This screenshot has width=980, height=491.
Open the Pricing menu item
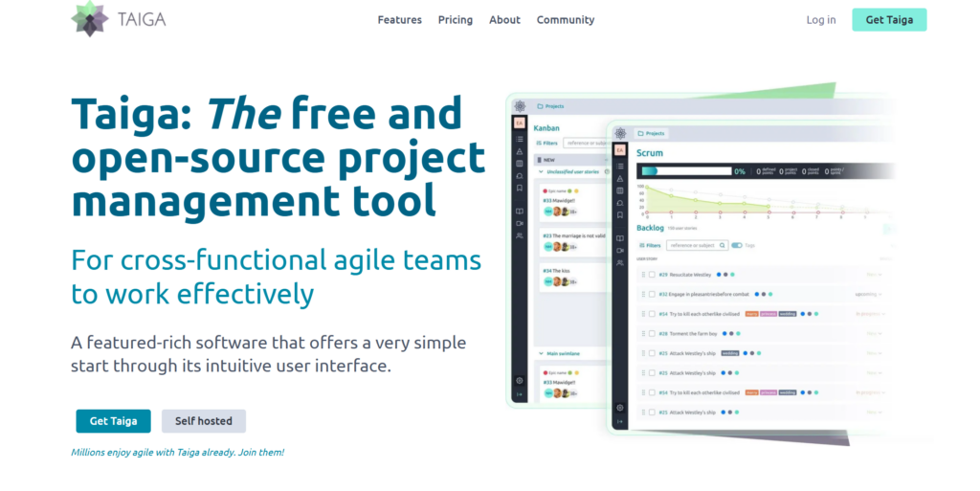[x=455, y=20]
